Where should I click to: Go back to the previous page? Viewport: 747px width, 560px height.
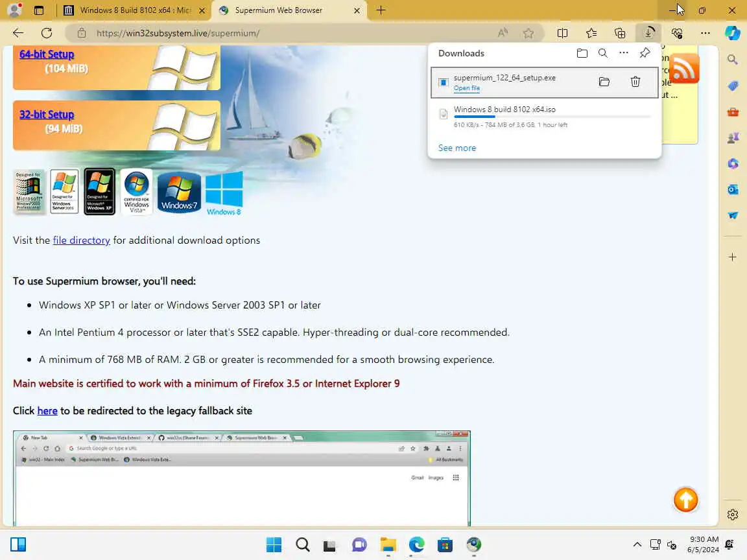pyautogui.click(x=18, y=33)
